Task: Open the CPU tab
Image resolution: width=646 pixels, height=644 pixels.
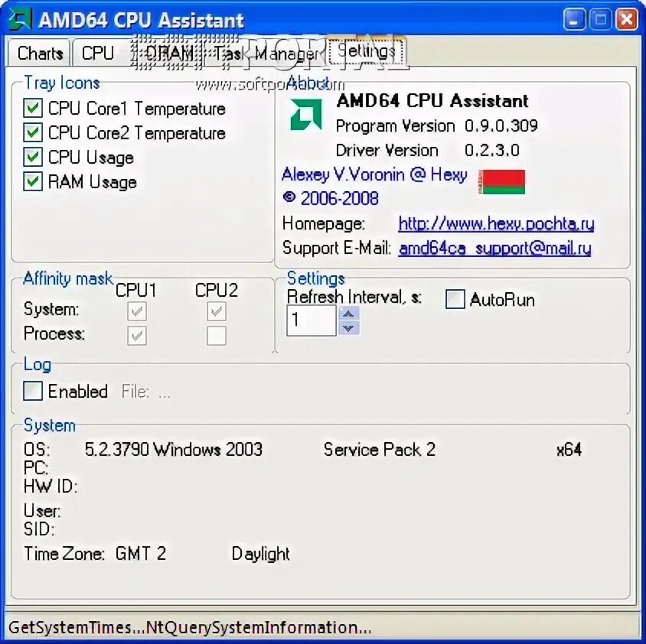Action: pos(98,53)
